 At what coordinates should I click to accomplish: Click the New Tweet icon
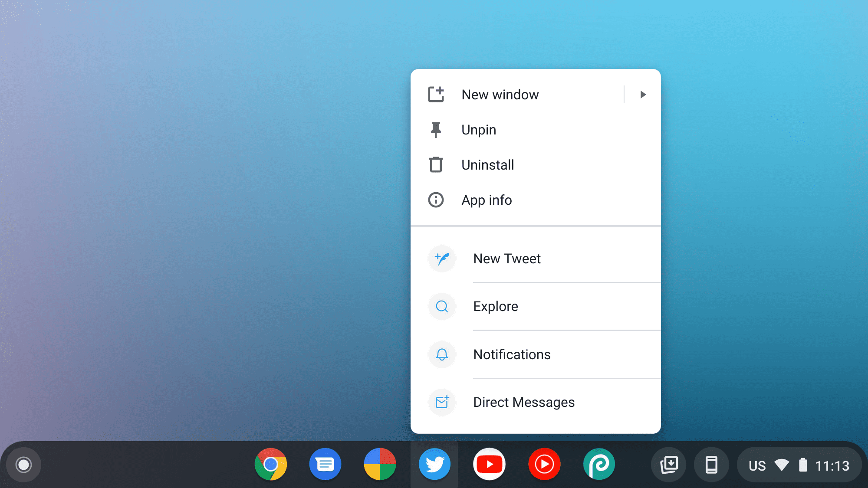point(442,258)
